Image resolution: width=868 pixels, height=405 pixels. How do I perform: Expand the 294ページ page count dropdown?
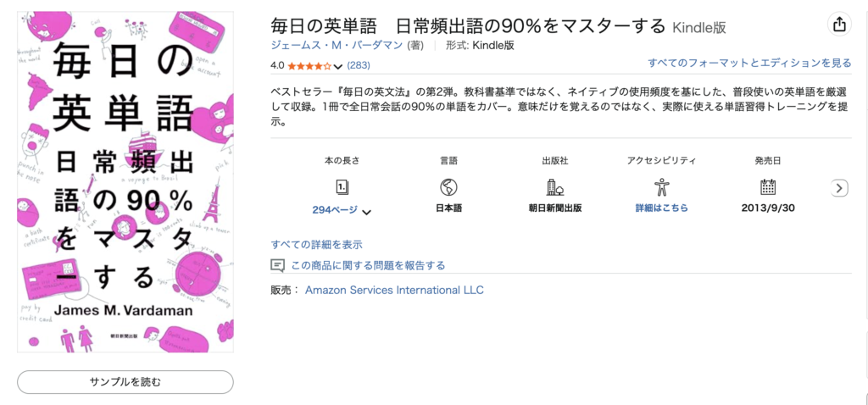click(366, 211)
